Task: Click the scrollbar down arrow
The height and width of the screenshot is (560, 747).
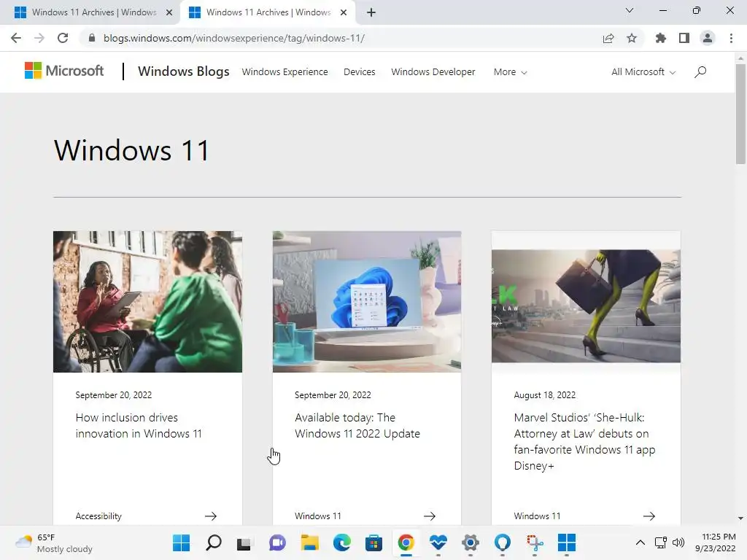Action: pyautogui.click(x=740, y=518)
